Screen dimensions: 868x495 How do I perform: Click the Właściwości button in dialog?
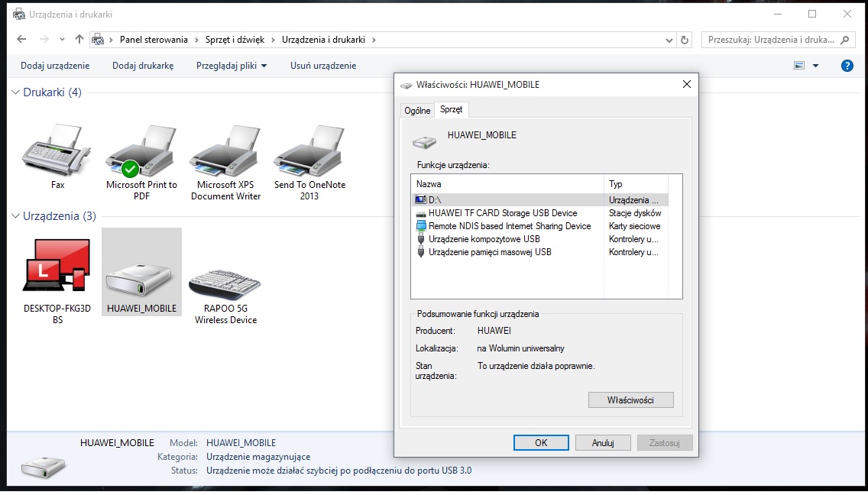[x=630, y=400]
